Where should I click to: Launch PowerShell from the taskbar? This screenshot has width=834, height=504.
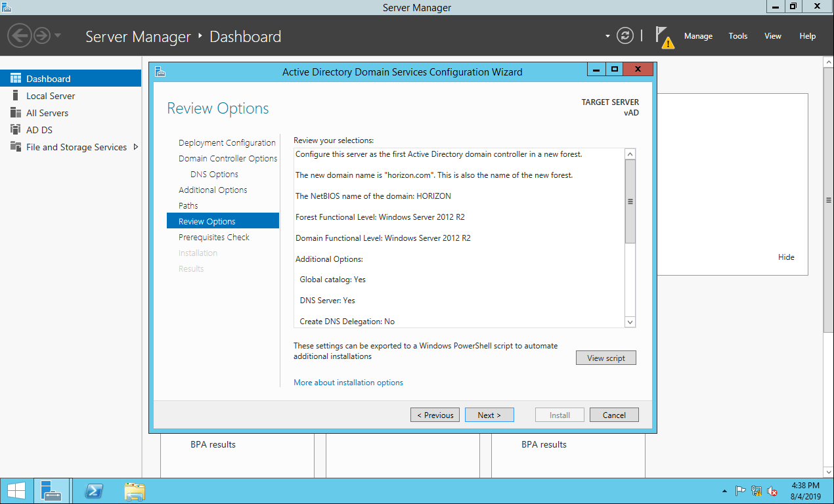point(94,491)
